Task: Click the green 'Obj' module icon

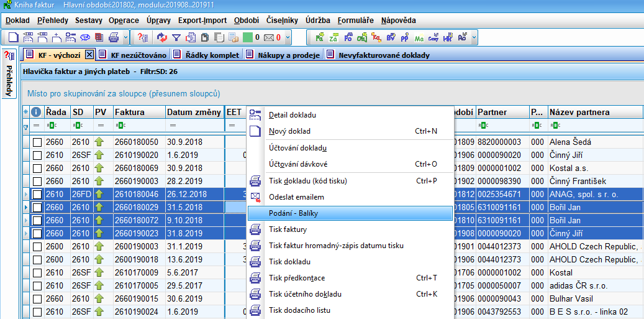Action: [x=362, y=37]
